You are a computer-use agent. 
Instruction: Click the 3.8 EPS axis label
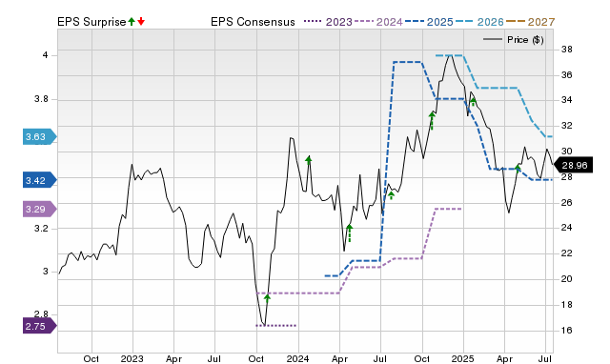[x=41, y=99]
